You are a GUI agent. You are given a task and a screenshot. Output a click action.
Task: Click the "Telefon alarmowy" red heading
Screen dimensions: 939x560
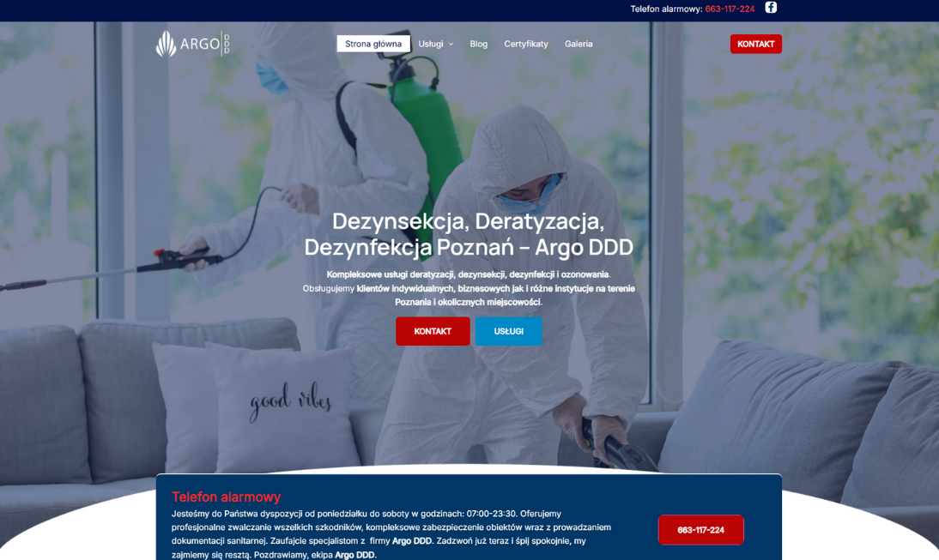[227, 497]
